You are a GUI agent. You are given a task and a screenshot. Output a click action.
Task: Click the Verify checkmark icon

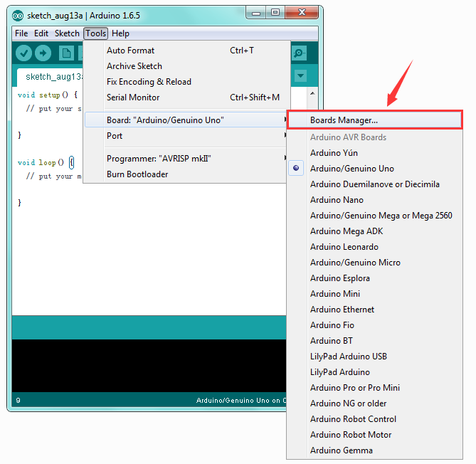[x=23, y=53]
